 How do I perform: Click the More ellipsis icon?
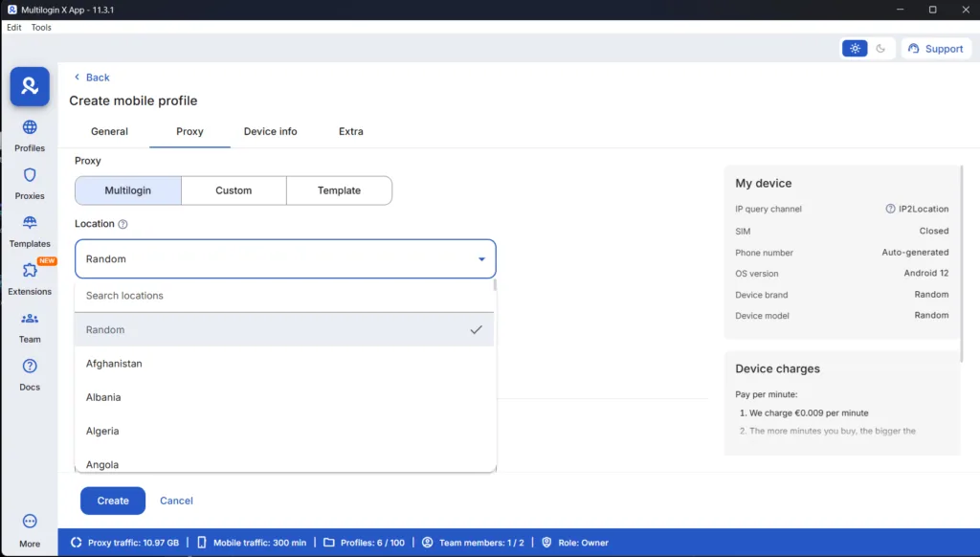30,522
